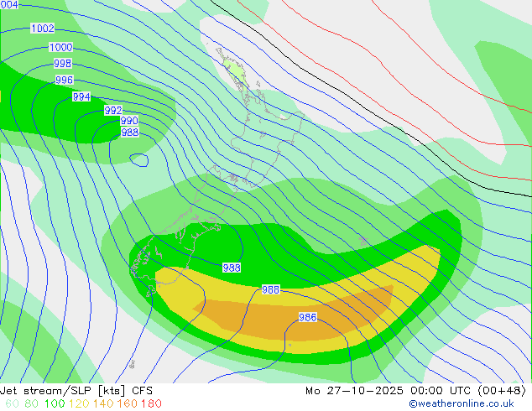Click the 'Jet stream/SLP [kts] CFS' title
The image size is (532, 411).
(76, 391)
